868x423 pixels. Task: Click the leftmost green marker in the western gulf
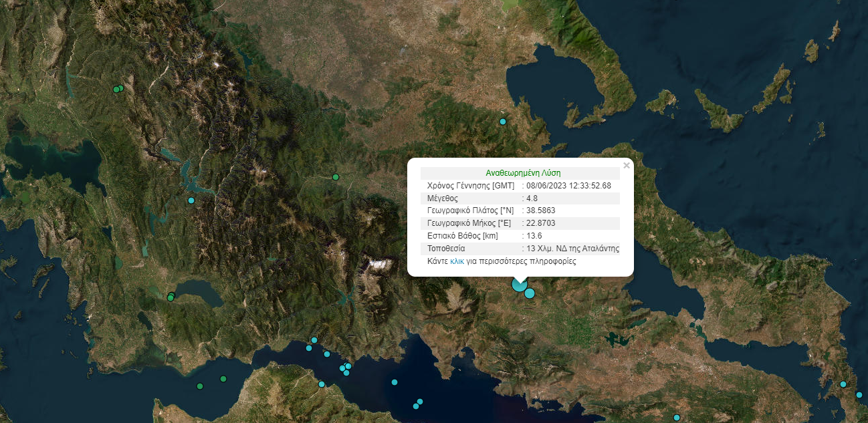(200, 386)
